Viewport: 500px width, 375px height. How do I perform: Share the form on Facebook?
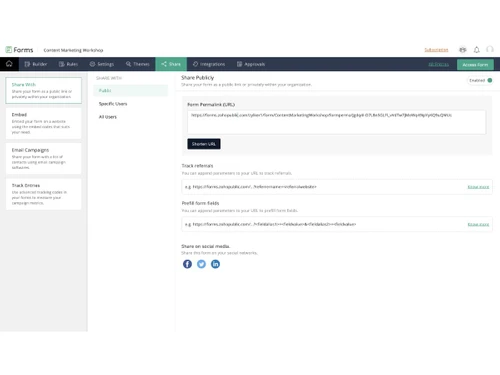[x=187, y=264]
